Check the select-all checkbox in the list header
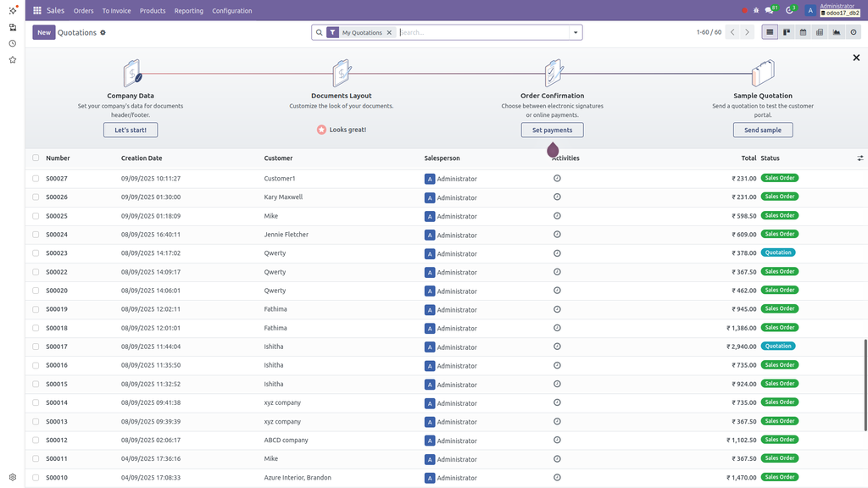Viewport: 868px width, 488px height. (x=35, y=158)
